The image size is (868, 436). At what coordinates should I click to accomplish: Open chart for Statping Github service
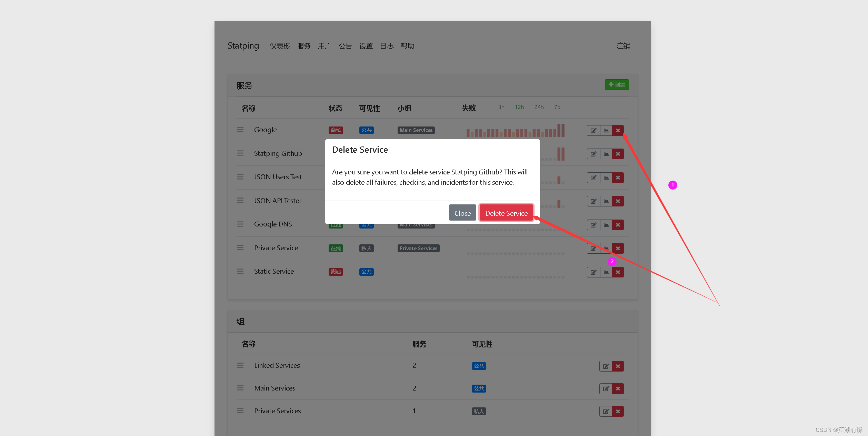[x=606, y=154]
